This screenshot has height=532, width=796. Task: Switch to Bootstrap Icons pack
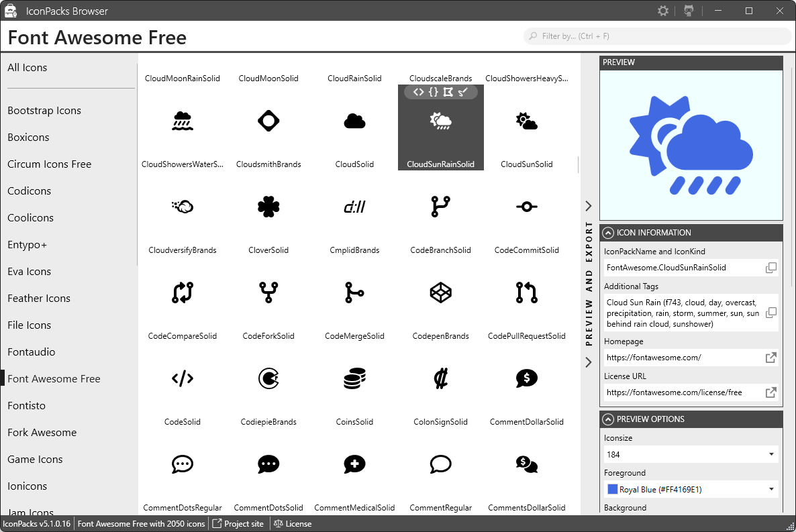[44, 111]
